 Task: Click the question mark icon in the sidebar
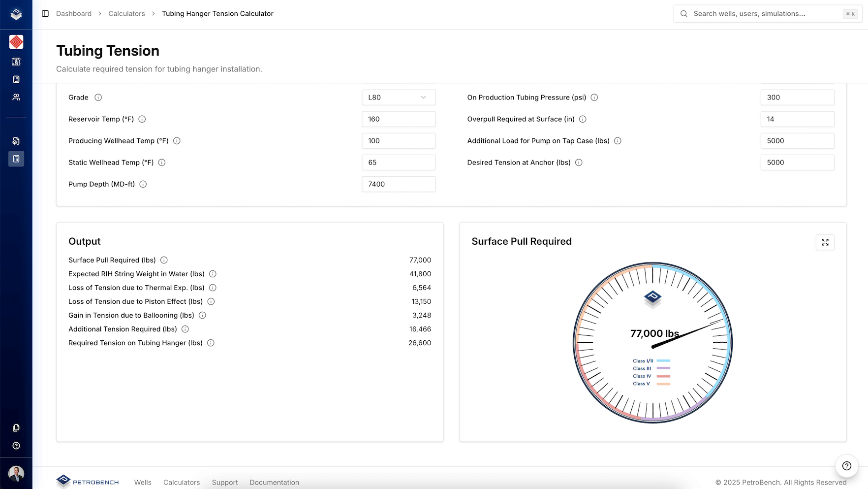(x=16, y=446)
